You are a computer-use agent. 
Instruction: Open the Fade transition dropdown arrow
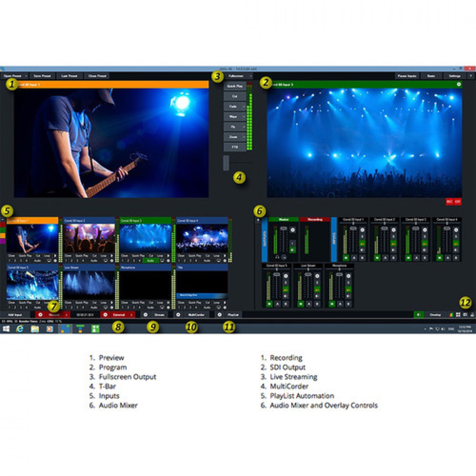click(x=244, y=107)
